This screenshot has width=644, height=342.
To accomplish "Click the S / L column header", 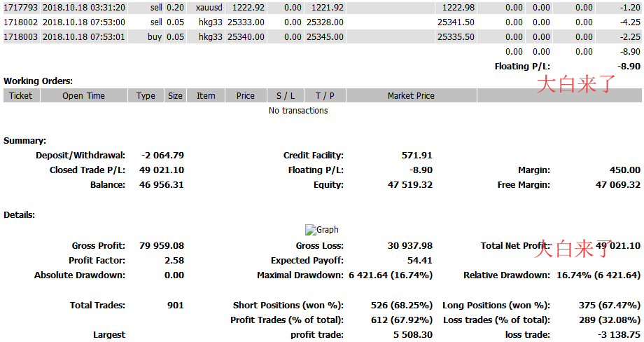I will click(x=286, y=96).
